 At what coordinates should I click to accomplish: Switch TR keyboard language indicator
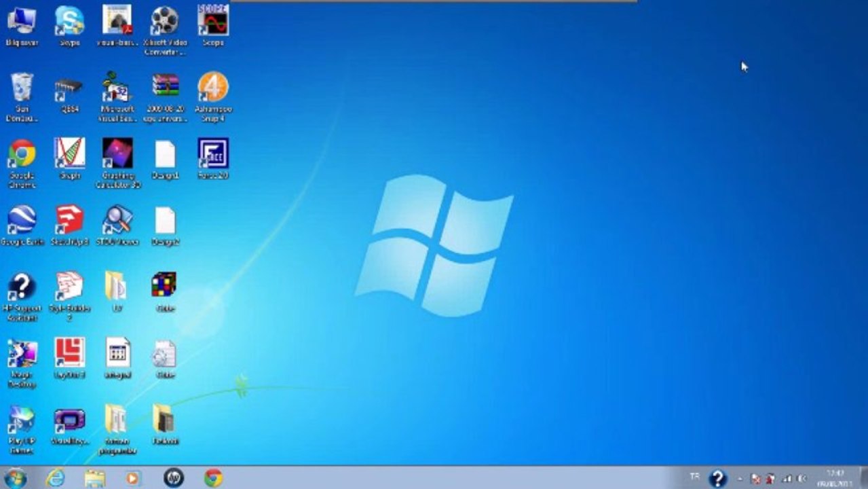point(695,476)
